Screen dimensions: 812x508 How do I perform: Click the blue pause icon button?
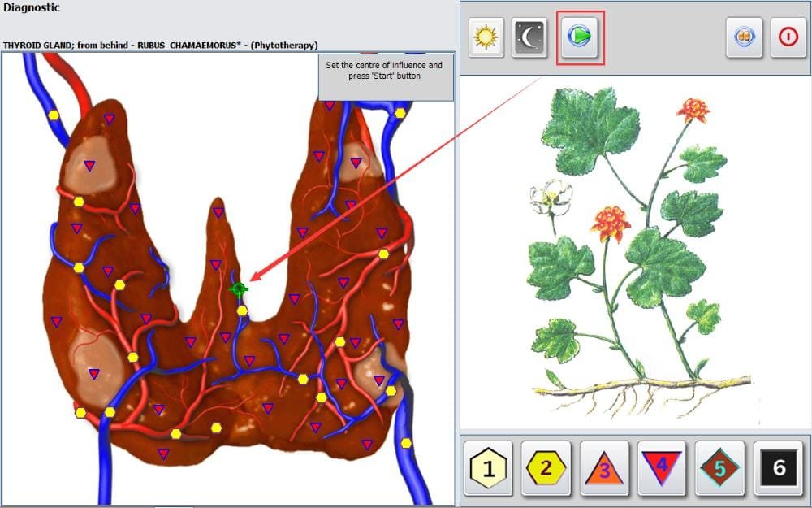744,37
